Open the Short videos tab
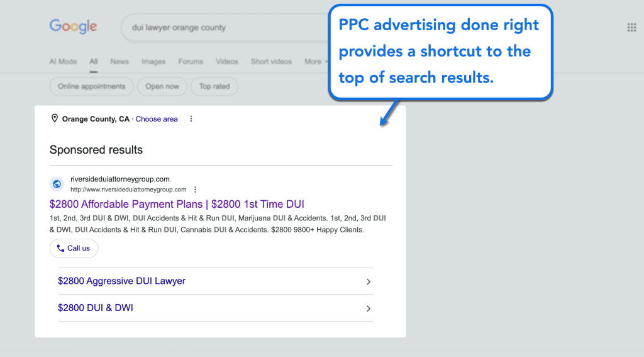644x357 pixels. pyautogui.click(x=271, y=61)
